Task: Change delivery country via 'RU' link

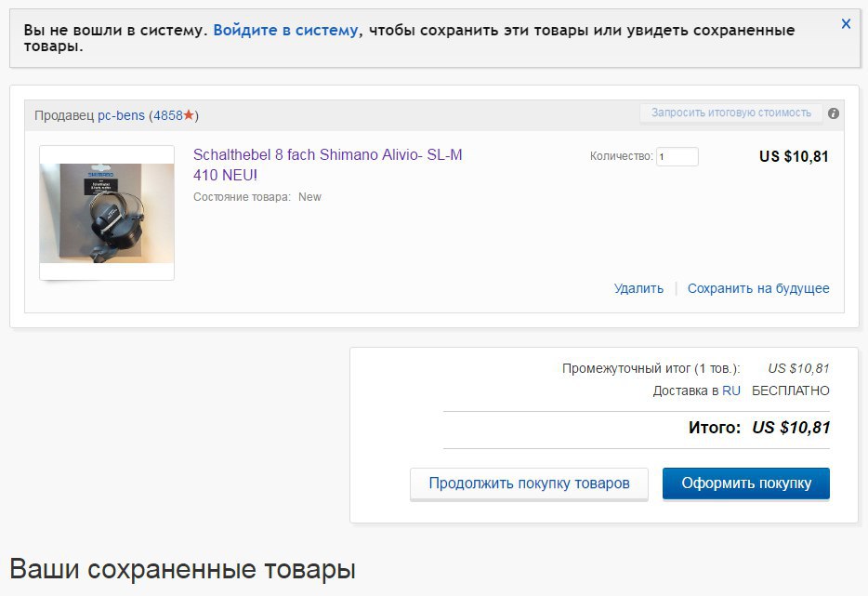Action: 731,391
